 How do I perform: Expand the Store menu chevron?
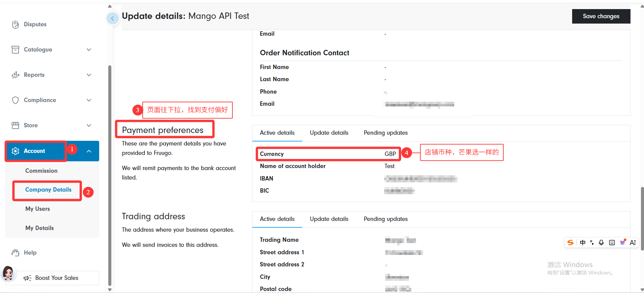(89, 125)
